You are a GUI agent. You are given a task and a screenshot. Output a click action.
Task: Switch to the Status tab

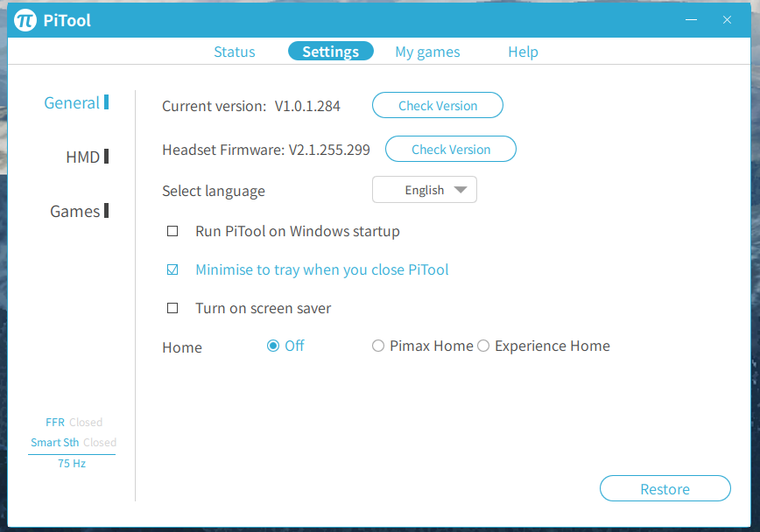point(235,52)
